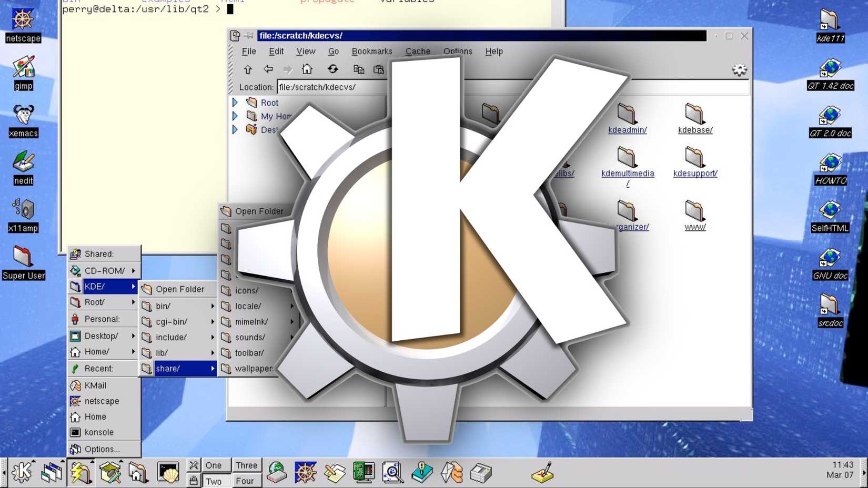Click the mail icon in the panel
This screenshot has width=868, height=488.
tap(451, 472)
